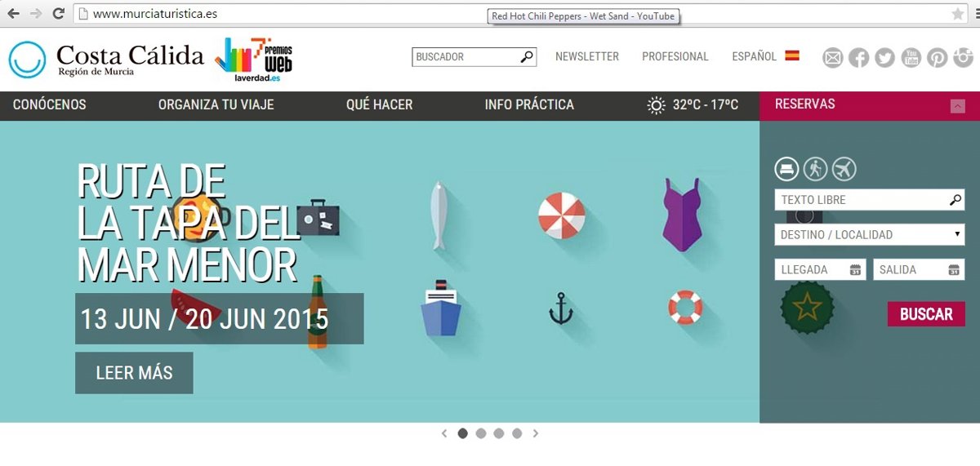This screenshot has height=466, width=980.
Task: Open the Llegada date picker calendar
Action: 855,270
